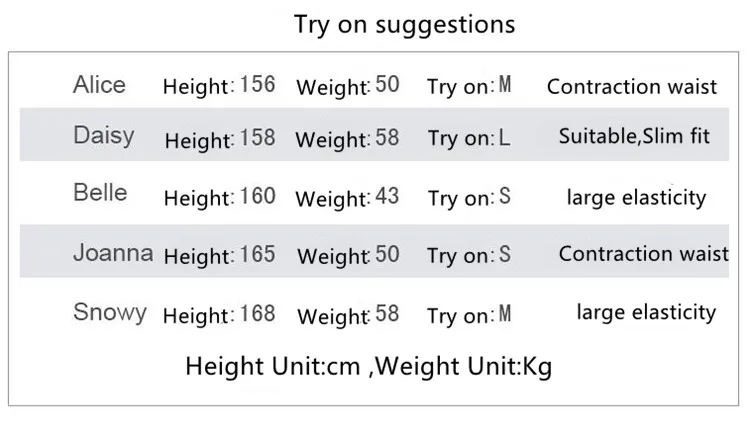Click Belle's 'large elasticity' note
The height and width of the screenshot is (429, 750).
tap(636, 198)
